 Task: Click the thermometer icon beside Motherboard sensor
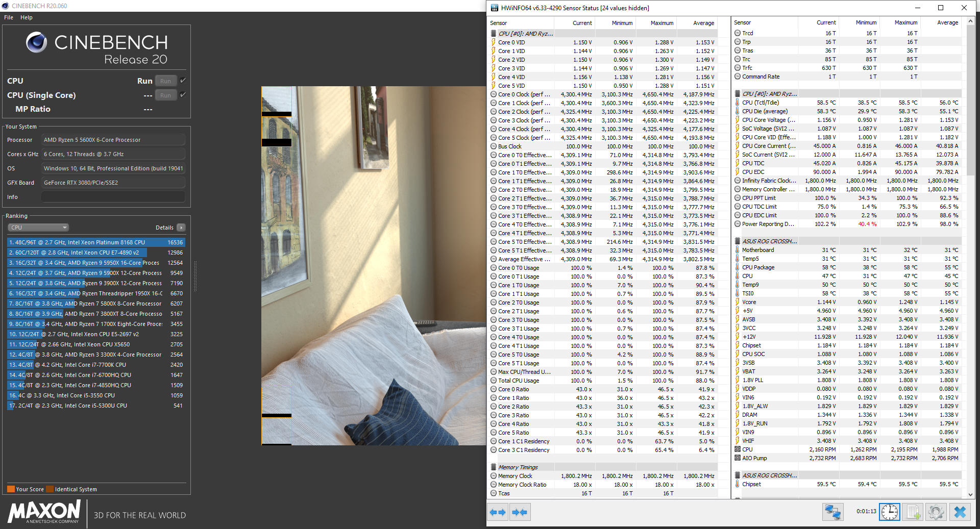pos(738,250)
